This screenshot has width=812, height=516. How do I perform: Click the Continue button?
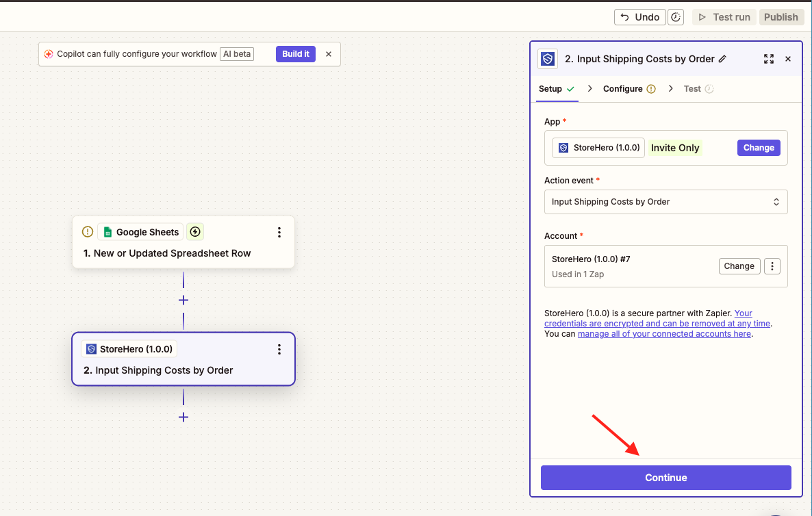point(666,478)
